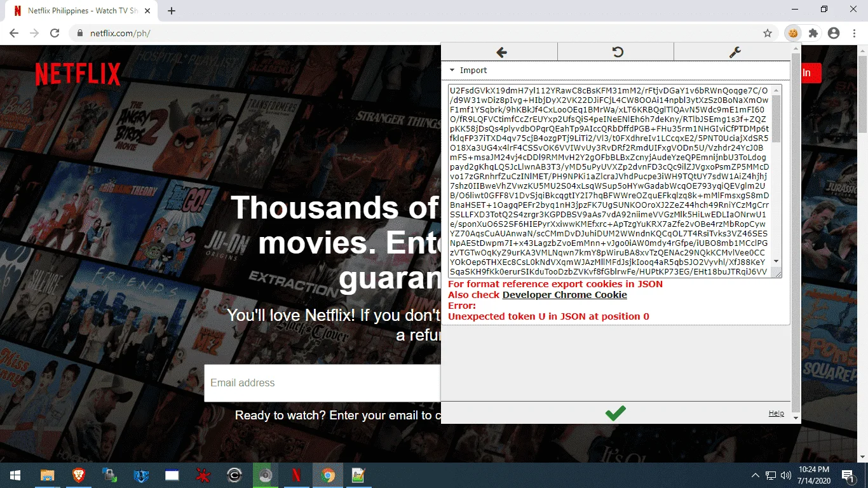
Task: Open File Explorer from the taskbar
Action: pos(47,475)
